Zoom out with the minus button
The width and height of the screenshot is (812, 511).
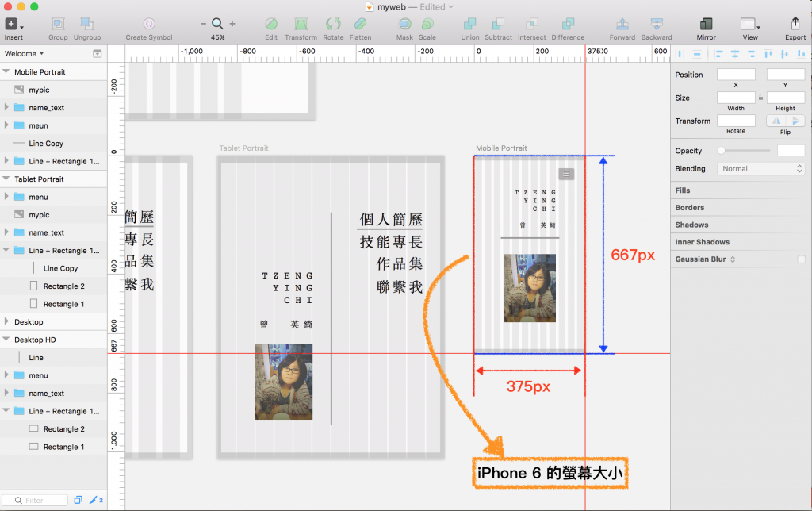(203, 24)
